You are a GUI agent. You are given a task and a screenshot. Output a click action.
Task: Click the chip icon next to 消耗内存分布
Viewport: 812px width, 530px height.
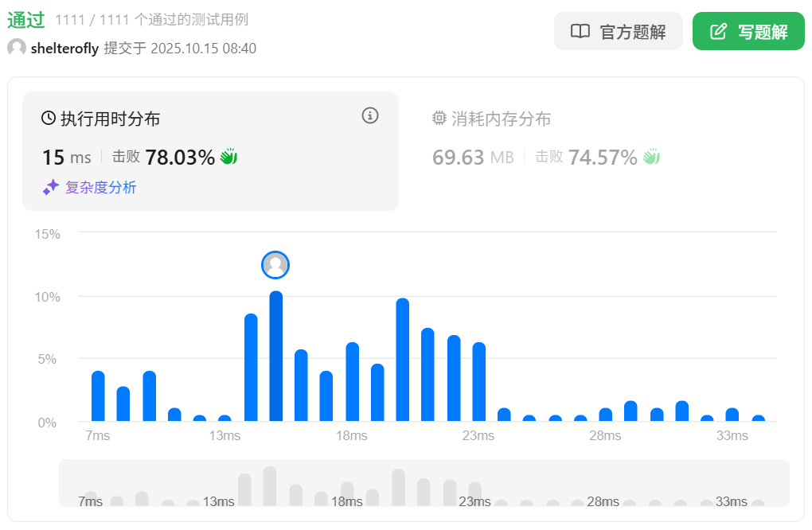pyautogui.click(x=439, y=119)
